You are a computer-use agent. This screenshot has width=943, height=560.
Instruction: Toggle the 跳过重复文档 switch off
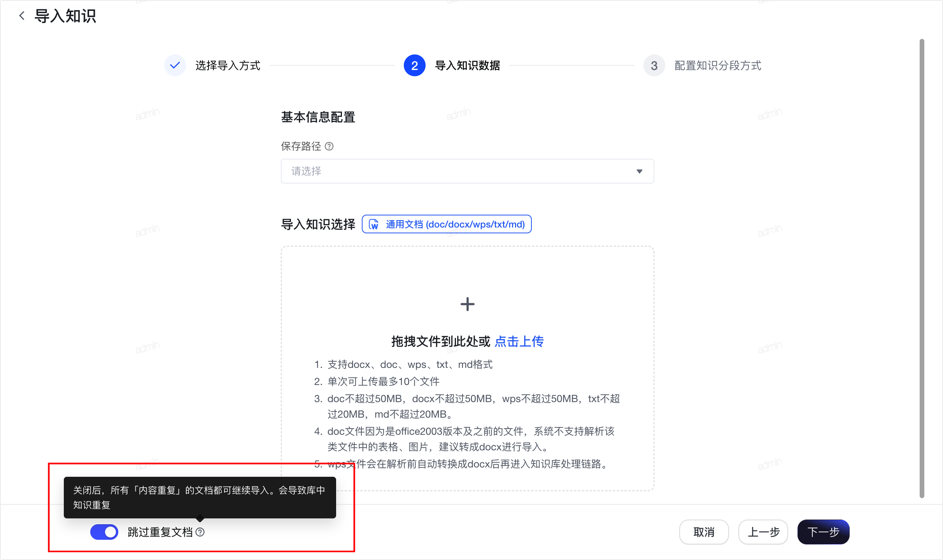coord(104,532)
